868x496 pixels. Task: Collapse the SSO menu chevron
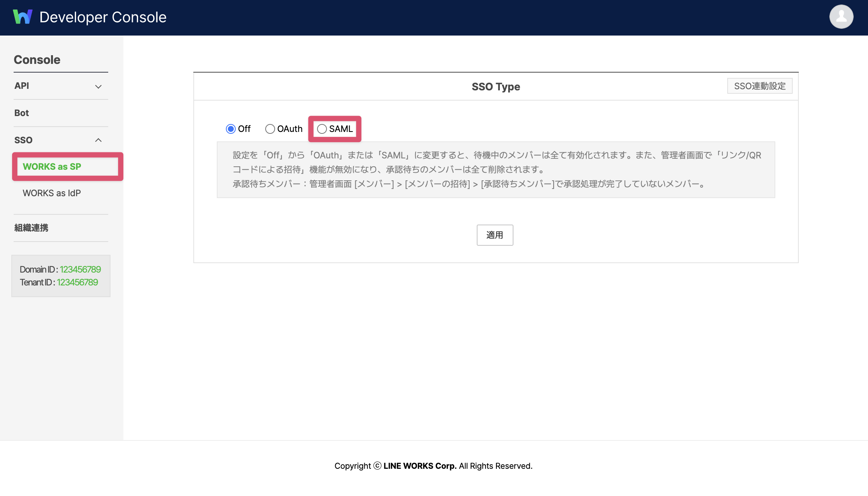(98, 140)
